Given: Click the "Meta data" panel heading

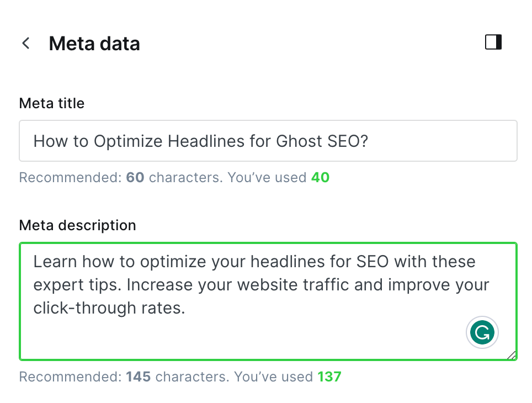Looking at the screenshot, I should point(94,44).
